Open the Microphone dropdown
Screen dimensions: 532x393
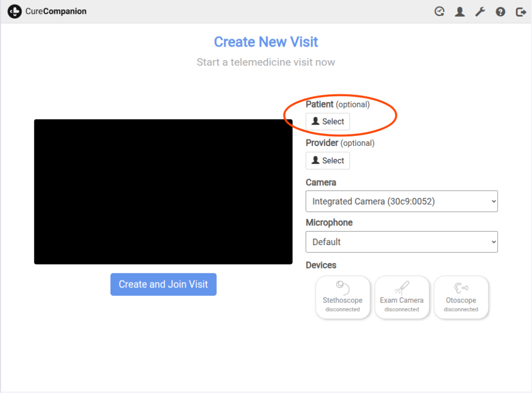click(x=401, y=242)
